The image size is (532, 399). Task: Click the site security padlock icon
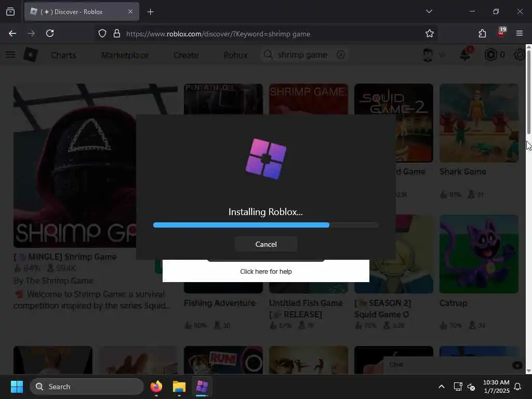click(117, 34)
